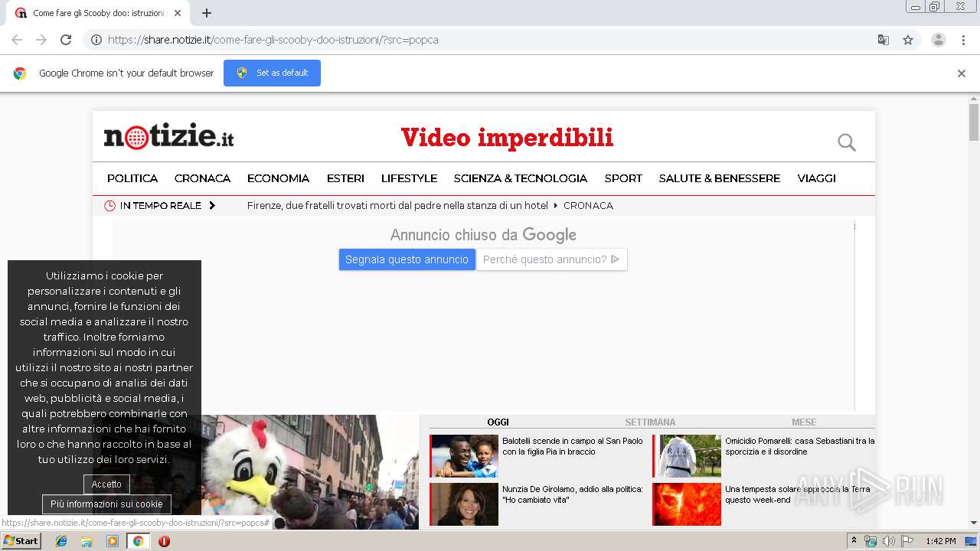This screenshot has width=980, height=551.
Task: Click the volume speaker tray icon
Action: (x=888, y=541)
